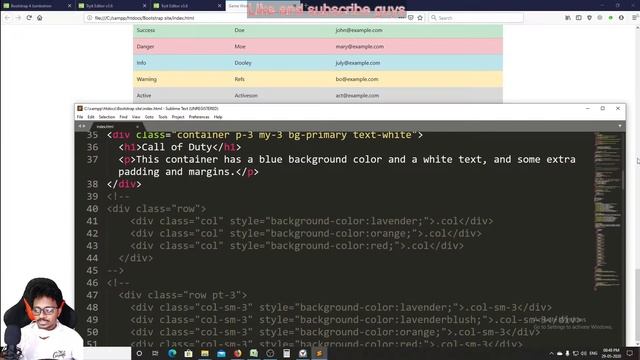This screenshot has height=360, width=640.
Task: Go back using Firefox back arrow
Action: point(7,18)
